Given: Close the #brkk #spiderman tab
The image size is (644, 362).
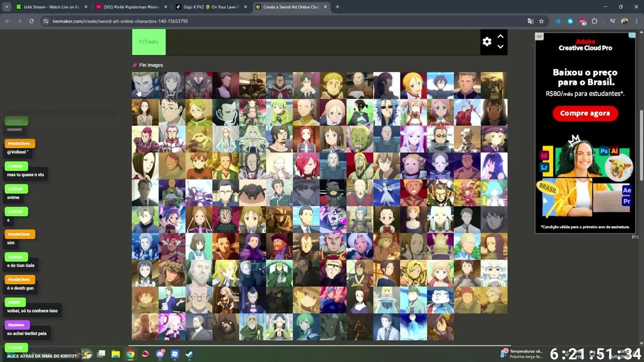Looking at the screenshot, I should point(166,7).
